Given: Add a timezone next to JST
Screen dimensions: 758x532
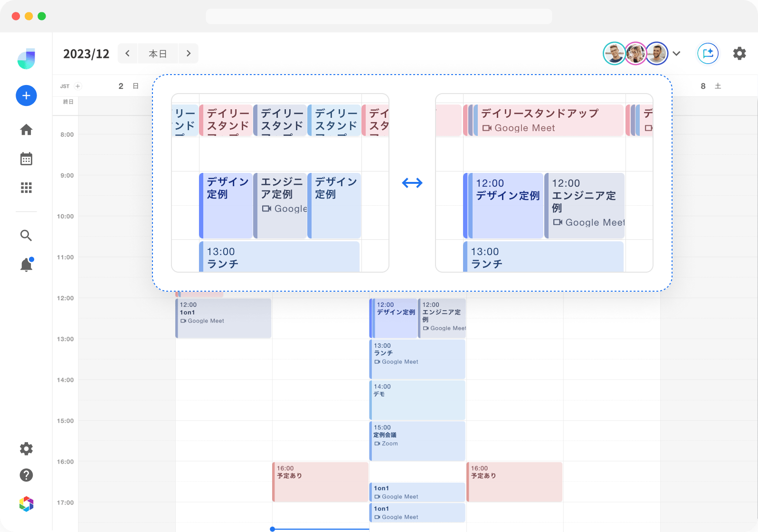Looking at the screenshot, I should [x=78, y=86].
